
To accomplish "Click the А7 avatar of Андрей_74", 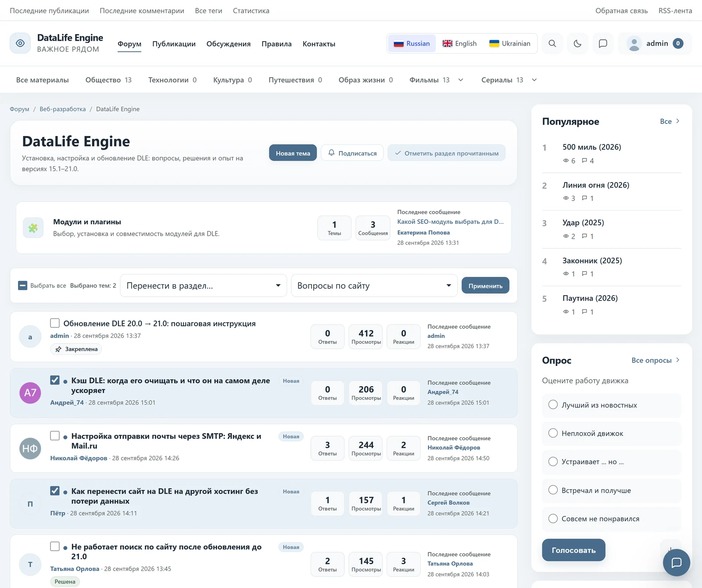I will click(x=30, y=393).
